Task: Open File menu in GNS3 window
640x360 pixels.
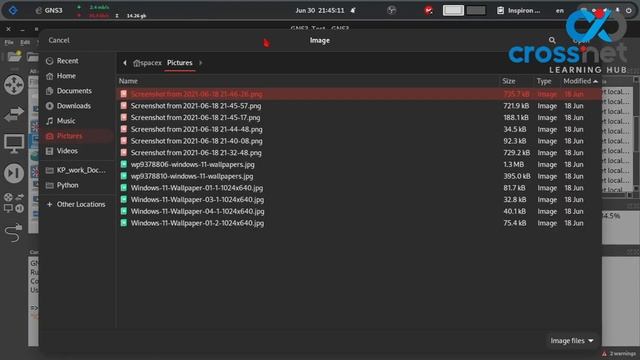Action: [9, 42]
